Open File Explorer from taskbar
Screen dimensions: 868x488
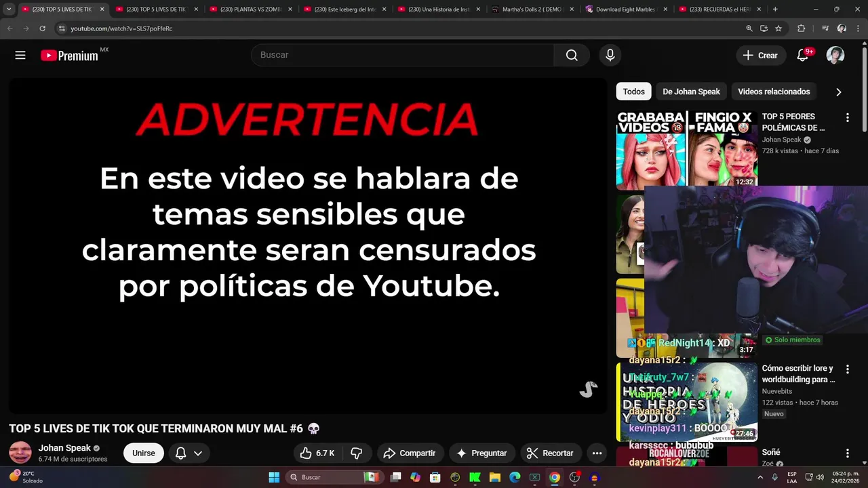pos(495,477)
